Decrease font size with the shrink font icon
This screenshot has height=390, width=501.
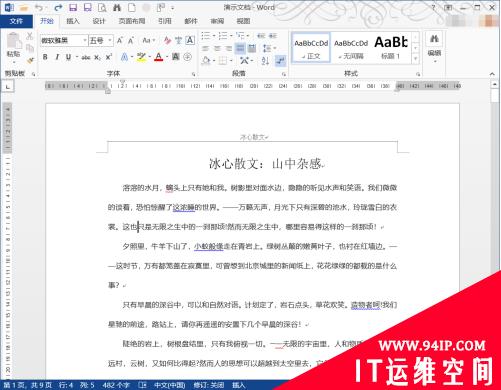pos(131,41)
